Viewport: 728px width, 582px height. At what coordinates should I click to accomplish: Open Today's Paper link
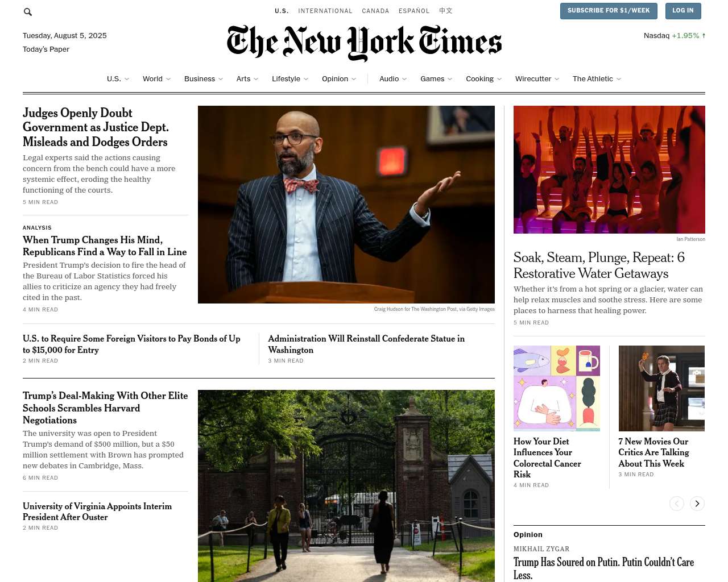click(46, 49)
